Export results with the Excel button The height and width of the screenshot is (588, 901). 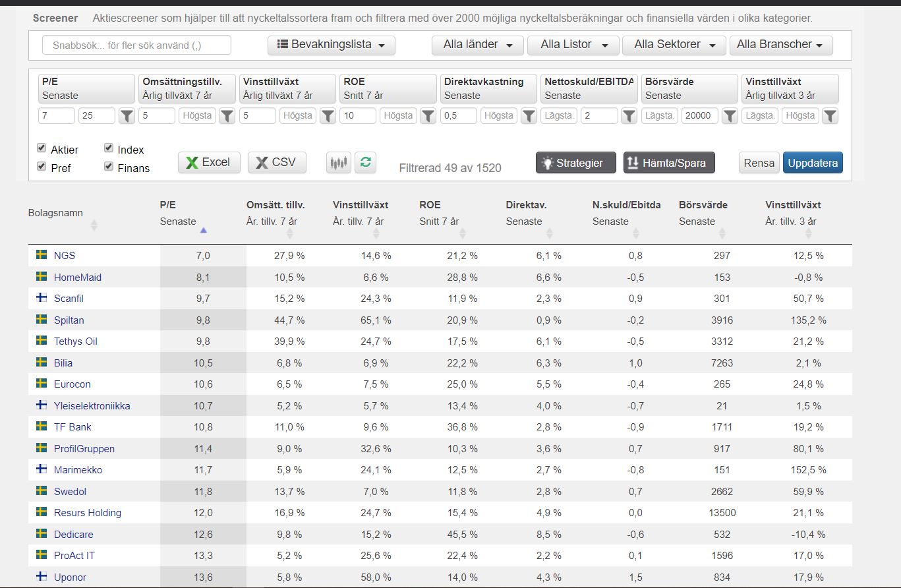pyautogui.click(x=208, y=163)
